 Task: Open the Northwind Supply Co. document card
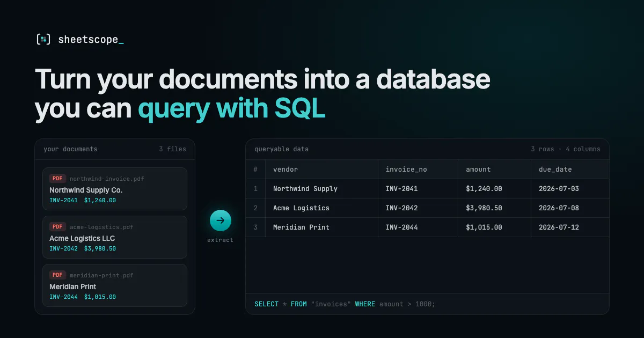click(115, 189)
